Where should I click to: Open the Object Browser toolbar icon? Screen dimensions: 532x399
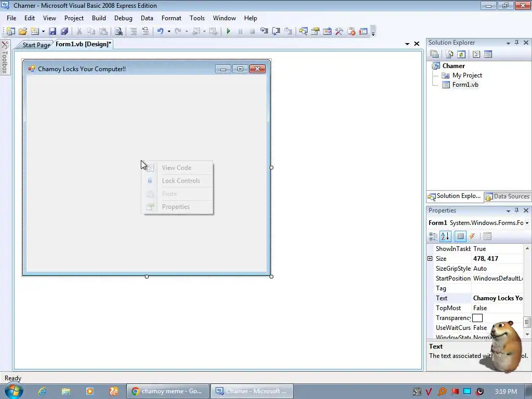[327, 31]
